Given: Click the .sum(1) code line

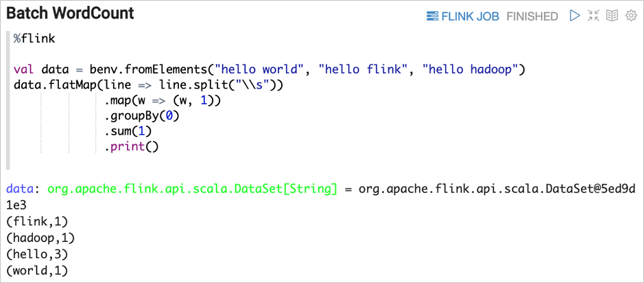Looking at the screenshot, I should pos(128,132).
